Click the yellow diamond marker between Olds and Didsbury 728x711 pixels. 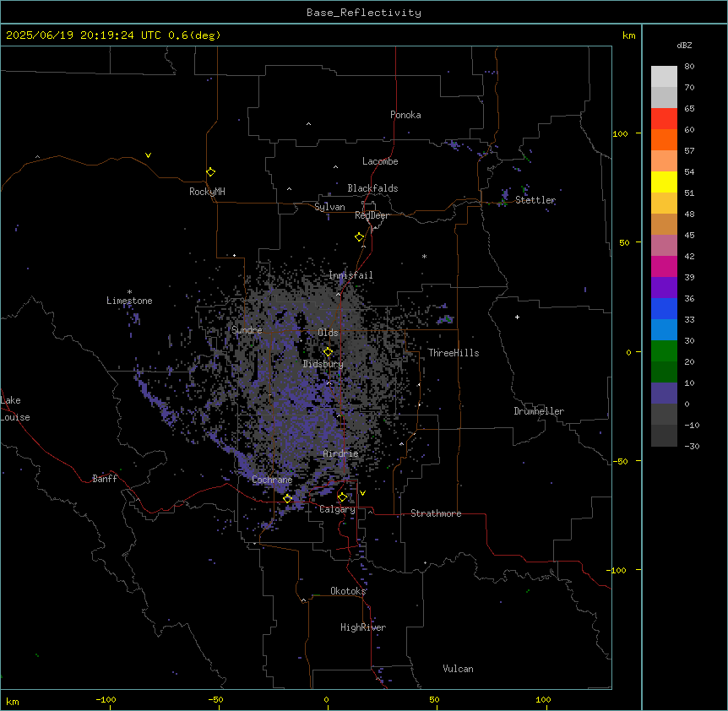coord(328,352)
